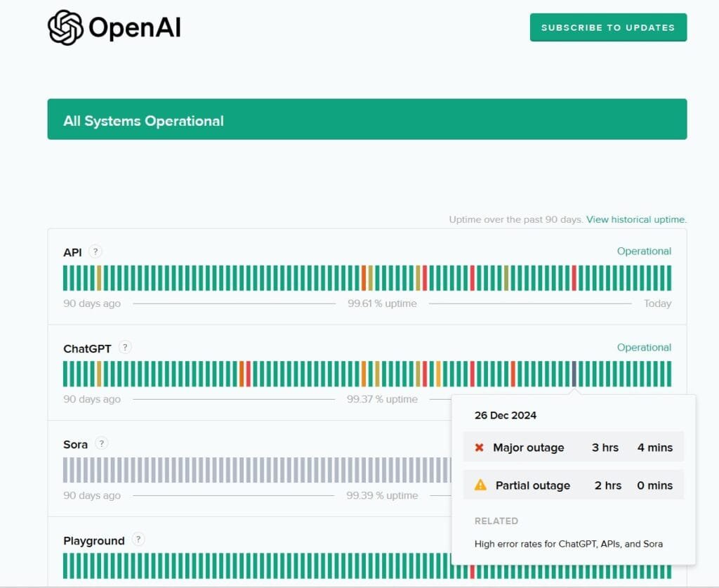719x588 pixels.
Task: Click the 4 mins duration value
Action: pyautogui.click(x=655, y=447)
